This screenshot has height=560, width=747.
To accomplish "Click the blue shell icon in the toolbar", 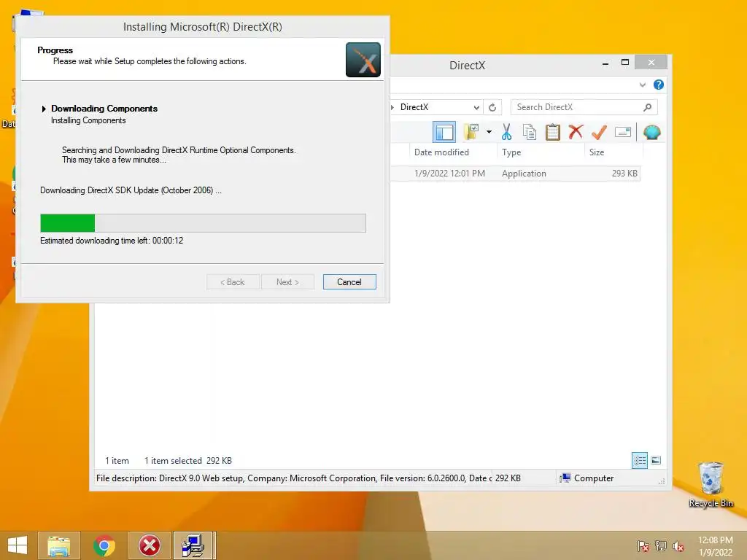I will coord(651,132).
